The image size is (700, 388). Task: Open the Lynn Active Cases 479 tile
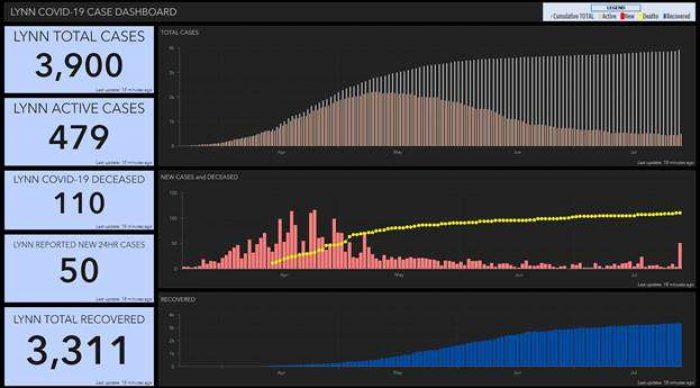(x=79, y=132)
